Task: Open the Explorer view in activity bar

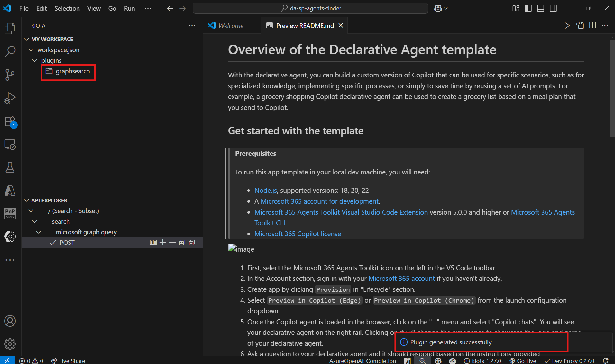Action: [10, 28]
